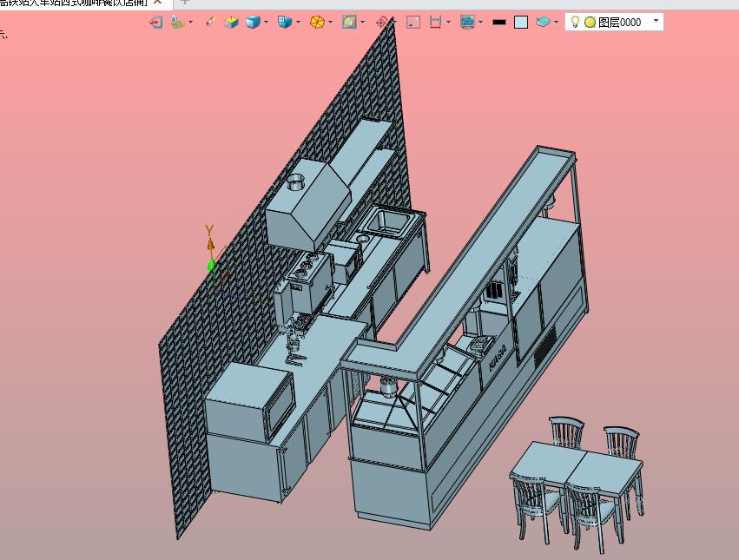Select the microwave oven on left counter

point(250,402)
